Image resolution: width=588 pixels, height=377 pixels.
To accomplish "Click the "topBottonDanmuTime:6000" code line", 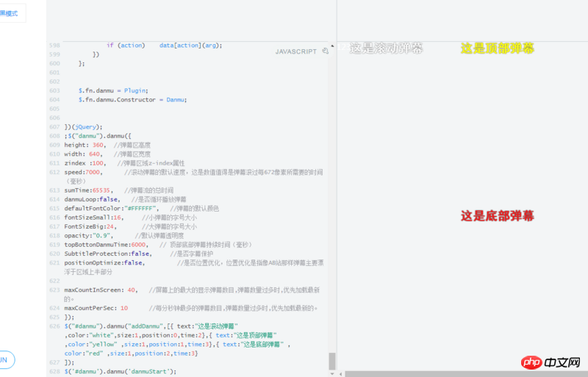I will [158, 245].
